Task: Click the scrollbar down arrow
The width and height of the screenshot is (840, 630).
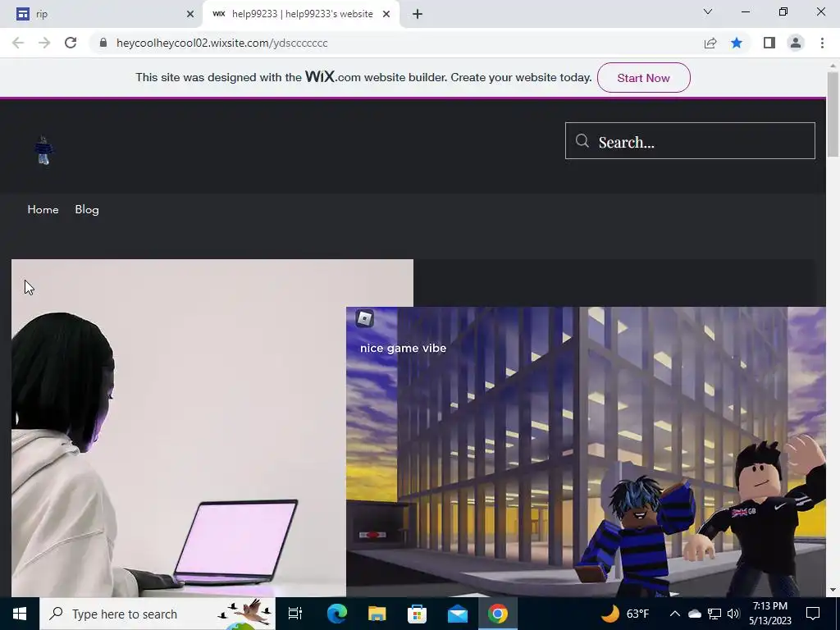Action: [x=833, y=590]
